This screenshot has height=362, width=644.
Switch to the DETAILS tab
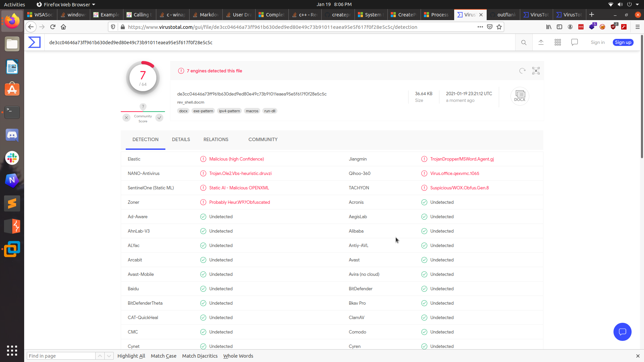[x=181, y=139]
